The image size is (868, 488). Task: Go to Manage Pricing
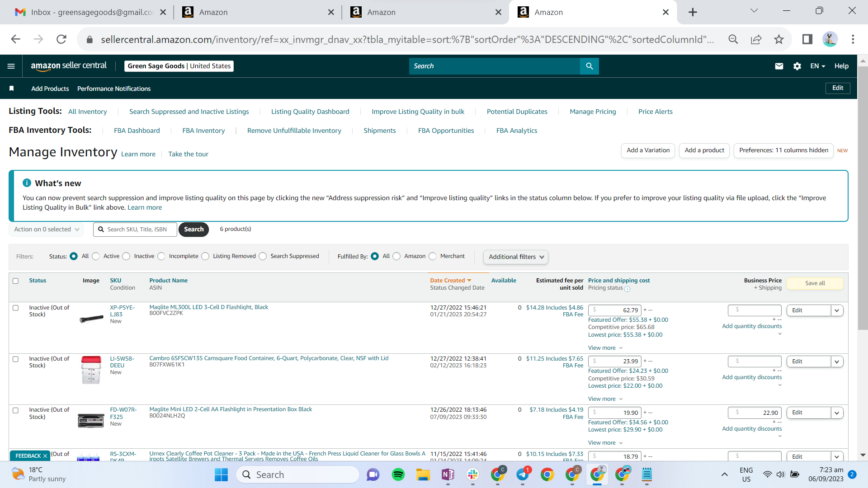[x=593, y=112]
